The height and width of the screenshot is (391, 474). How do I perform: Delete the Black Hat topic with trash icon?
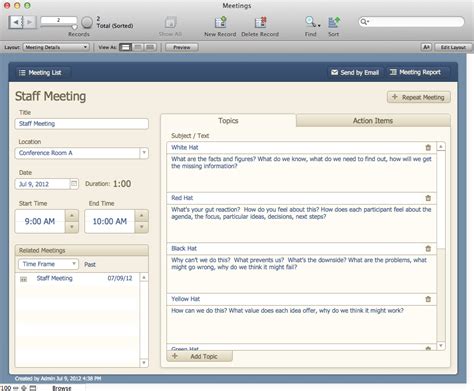[x=428, y=248]
